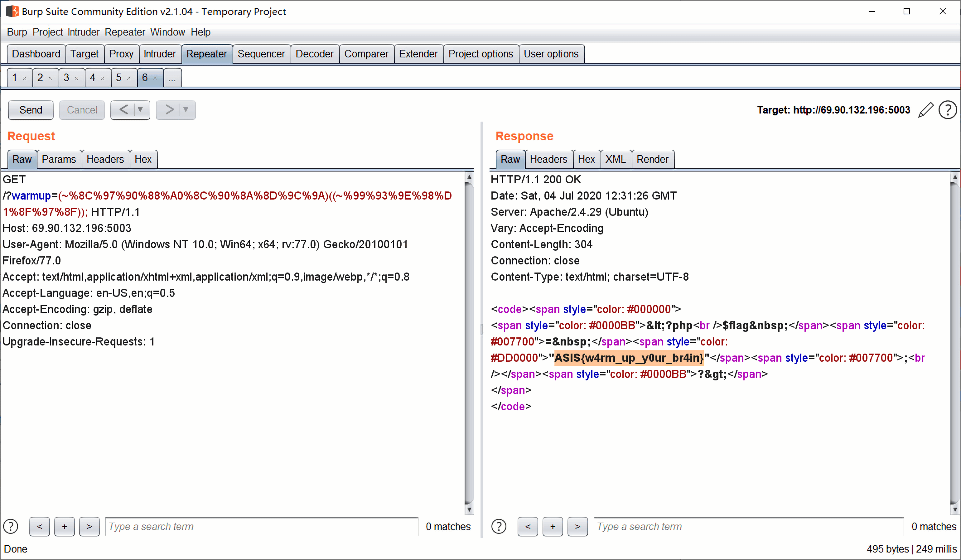Open the Dashboard tab
Image resolution: width=961 pixels, height=560 pixels.
(x=36, y=54)
